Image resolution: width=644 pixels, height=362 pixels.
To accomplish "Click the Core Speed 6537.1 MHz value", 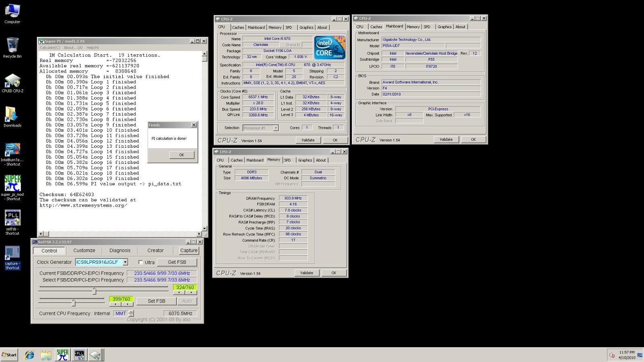I will coord(258,97).
